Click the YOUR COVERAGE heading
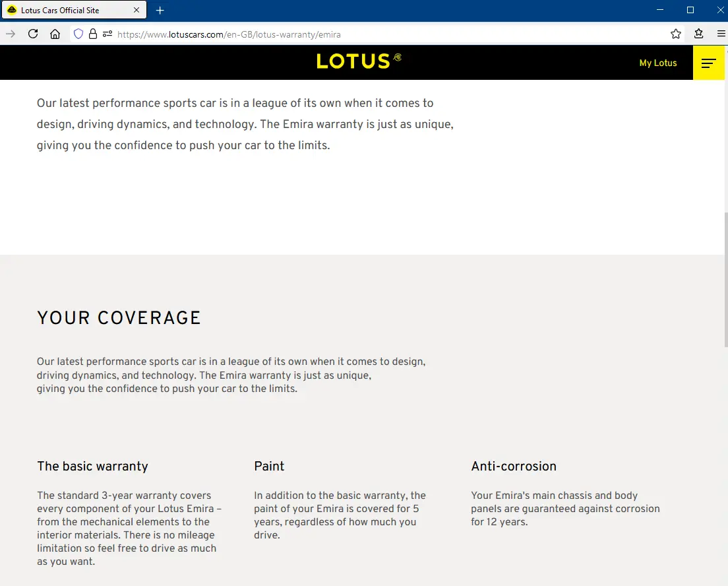This screenshot has height=586, width=728. click(x=119, y=318)
